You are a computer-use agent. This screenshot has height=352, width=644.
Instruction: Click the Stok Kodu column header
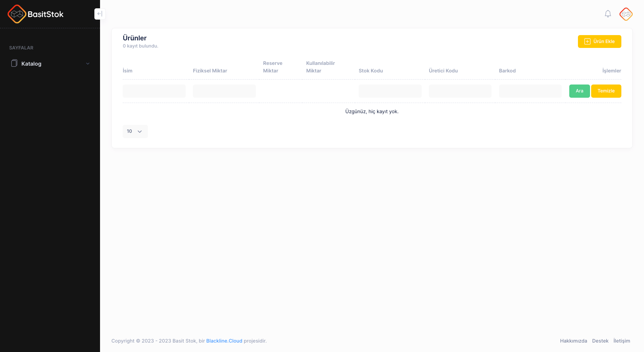pyautogui.click(x=371, y=71)
